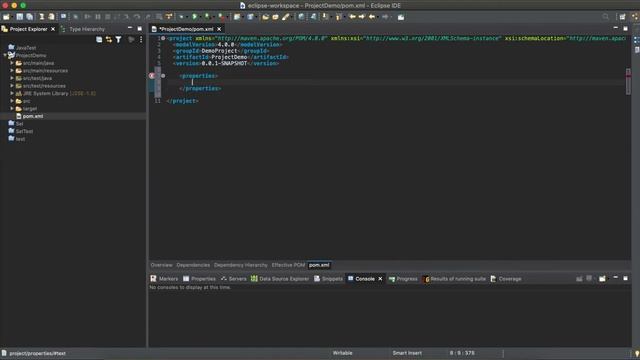This screenshot has height=360, width=640.
Task: Open the Dependency Hierarchy tab
Action: (x=241, y=265)
